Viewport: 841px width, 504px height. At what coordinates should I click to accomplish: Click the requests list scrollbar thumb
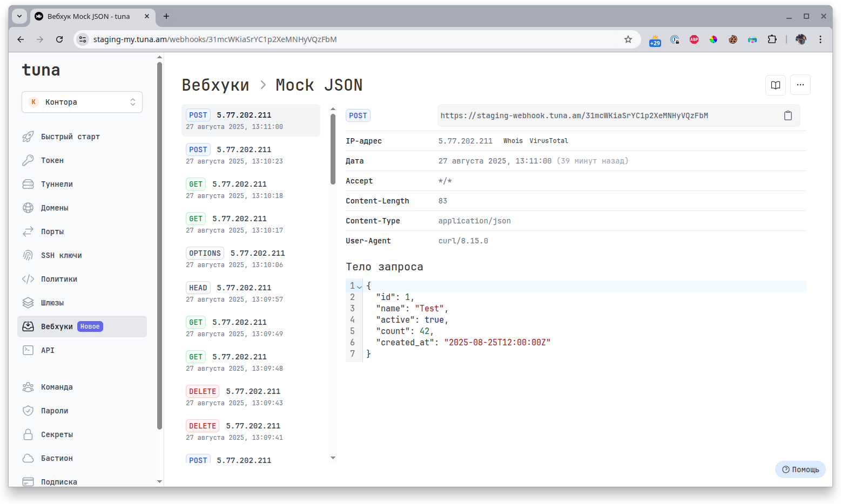(x=333, y=149)
